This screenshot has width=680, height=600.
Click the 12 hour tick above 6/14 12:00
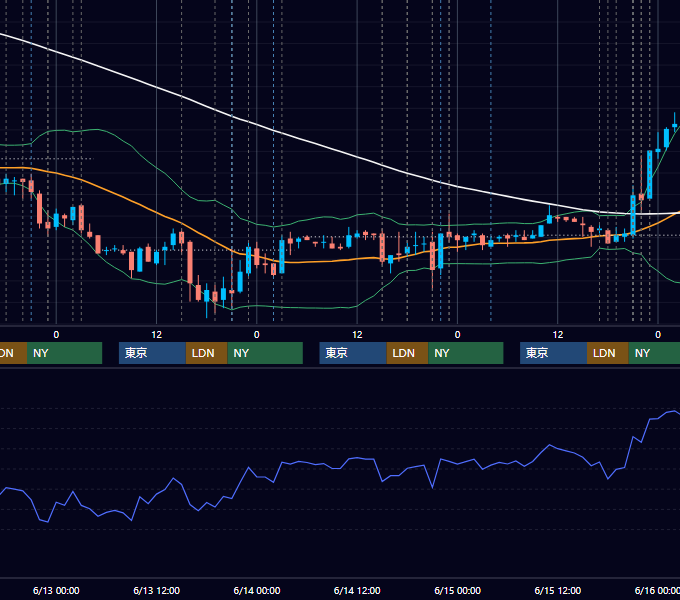tap(357, 335)
